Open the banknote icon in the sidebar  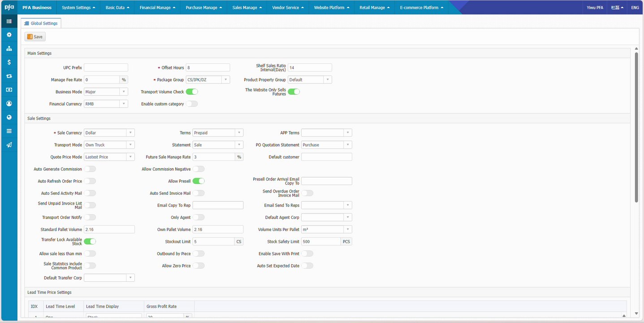tap(9, 90)
